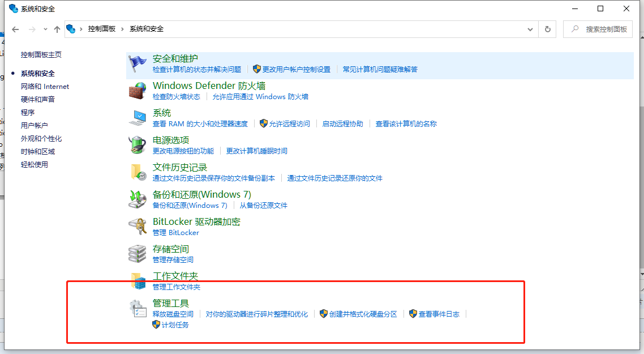The image size is (644, 354).
Task: Open 管理存储空间 link
Action: coord(173,259)
